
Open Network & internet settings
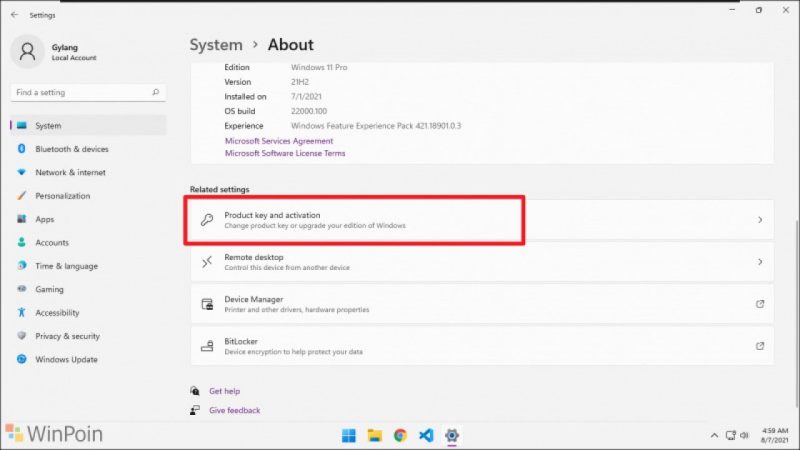88,172
